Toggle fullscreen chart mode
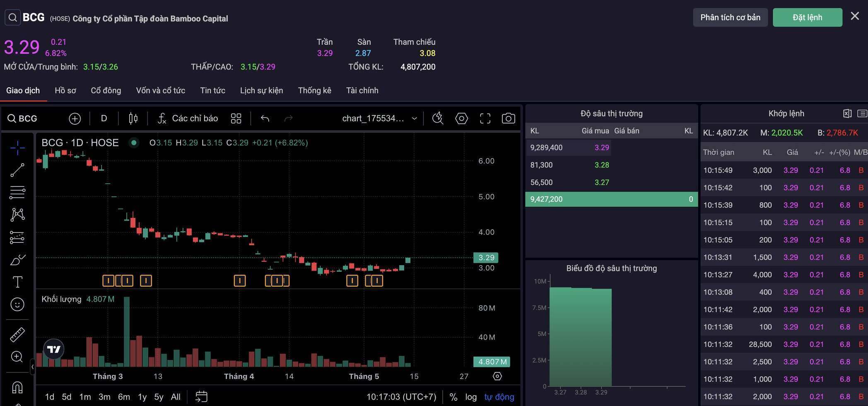Viewport: 868px width, 406px height. pyautogui.click(x=485, y=118)
